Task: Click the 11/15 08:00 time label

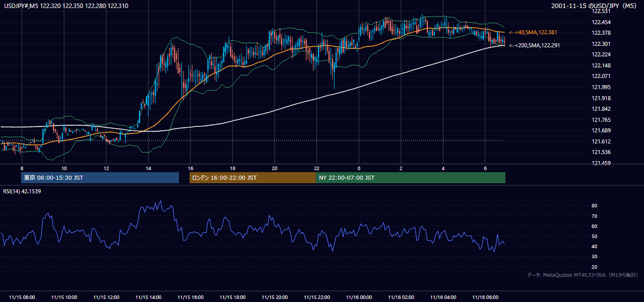Action: click(22, 297)
